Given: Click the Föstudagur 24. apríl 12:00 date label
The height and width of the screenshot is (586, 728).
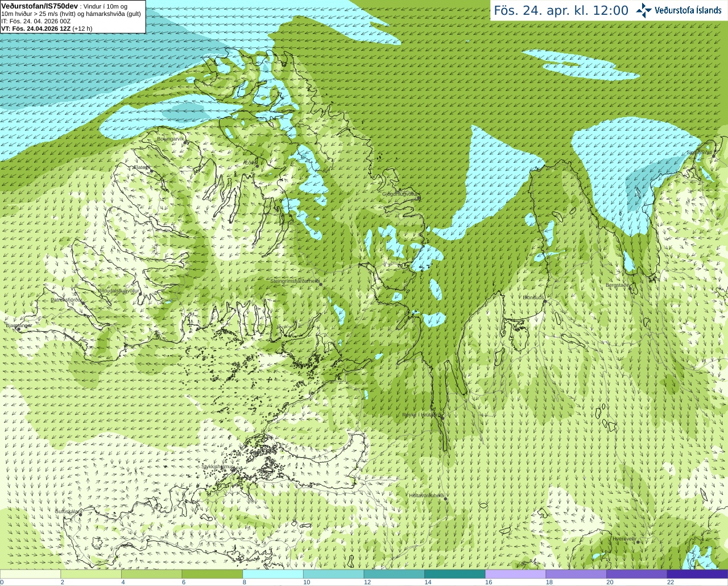Looking at the screenshot, I should [561, 10].
